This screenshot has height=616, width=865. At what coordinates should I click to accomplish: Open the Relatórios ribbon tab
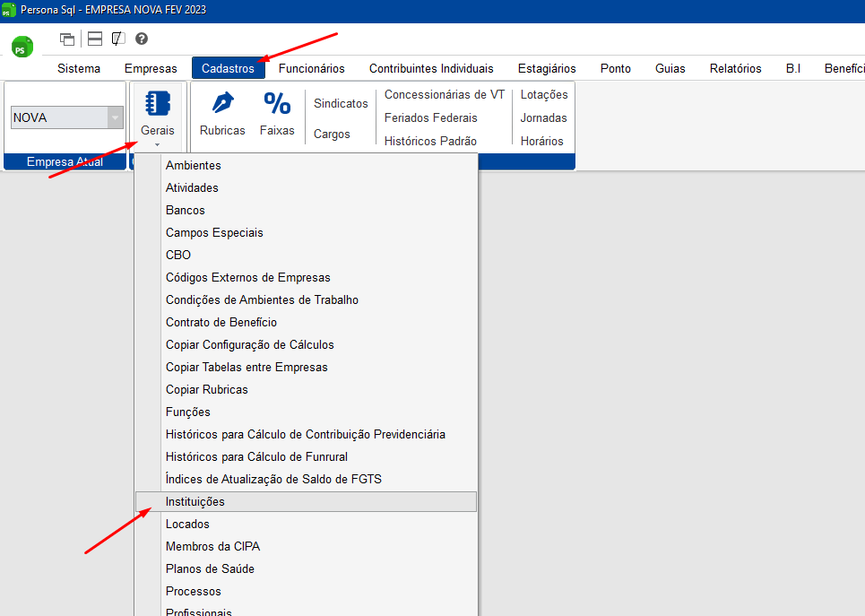(x=735, y=68)
